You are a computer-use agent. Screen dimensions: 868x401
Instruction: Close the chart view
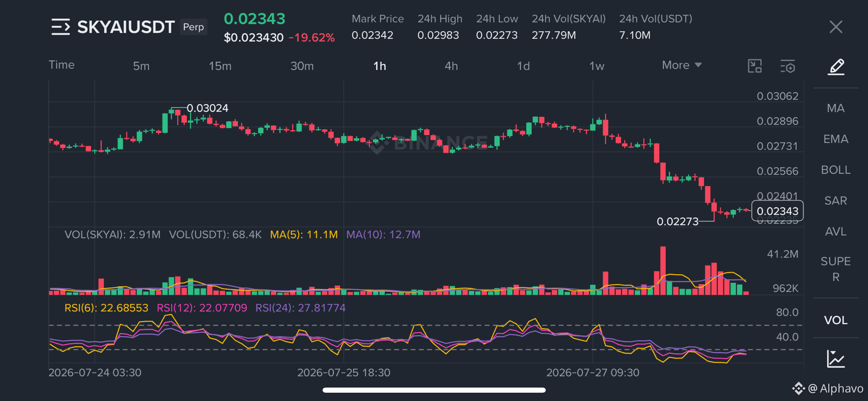(836, 27)
